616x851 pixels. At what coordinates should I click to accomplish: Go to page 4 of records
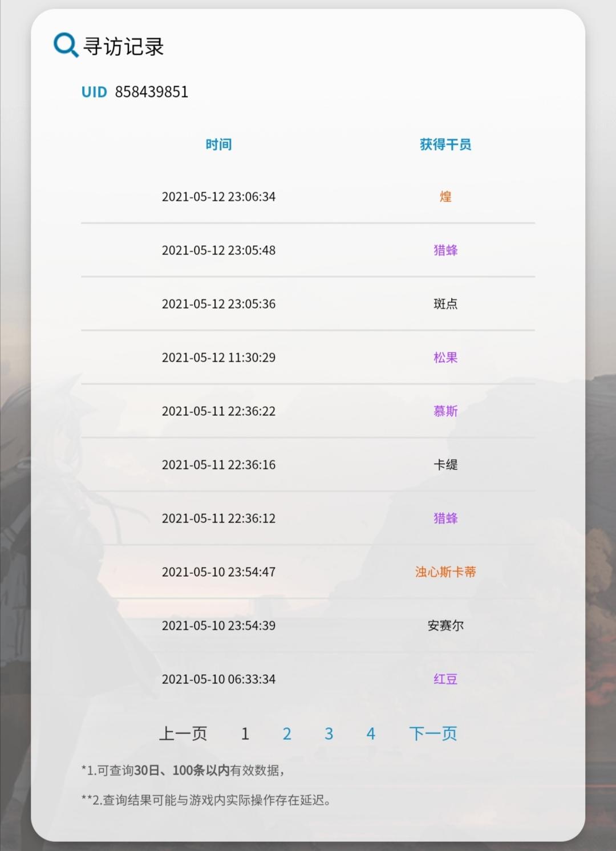point(371,734)
